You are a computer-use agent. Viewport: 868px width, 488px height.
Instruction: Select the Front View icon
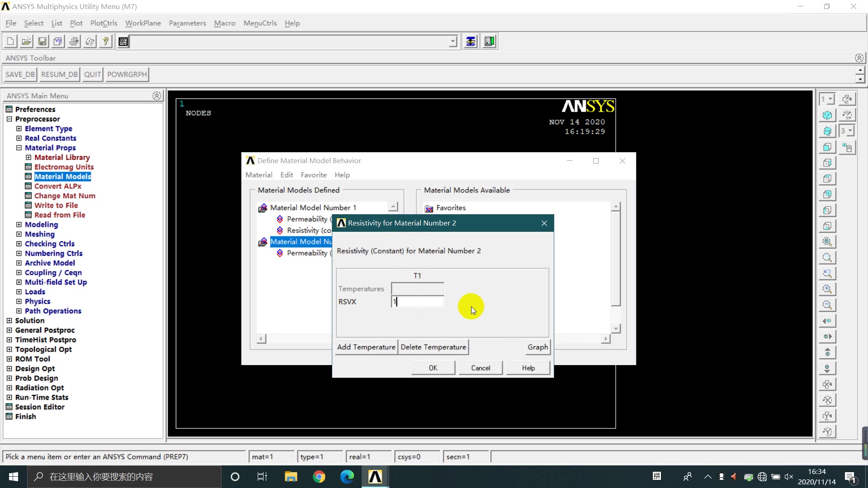point(827,147)
